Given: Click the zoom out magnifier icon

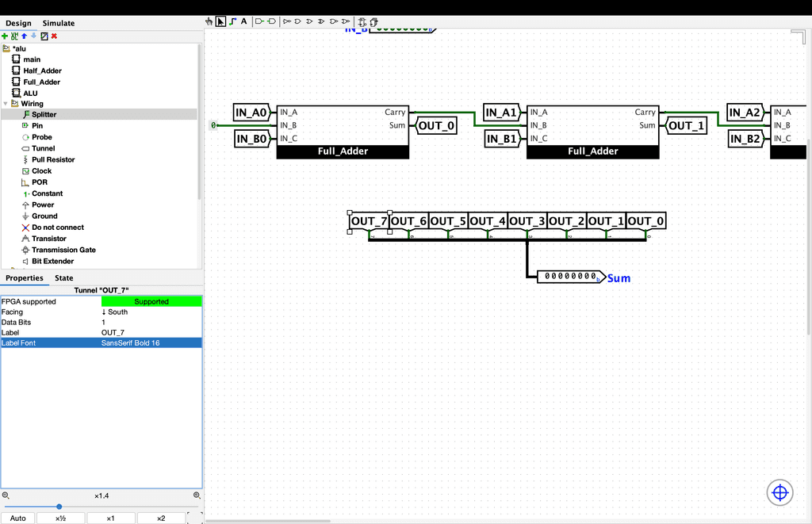Looking at the screenshot, I should (x=6, y=495).
